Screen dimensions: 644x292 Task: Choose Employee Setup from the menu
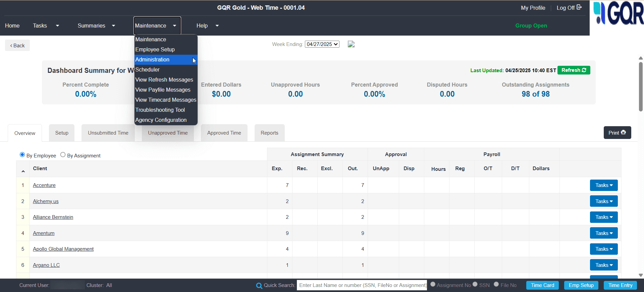point(166,49)
